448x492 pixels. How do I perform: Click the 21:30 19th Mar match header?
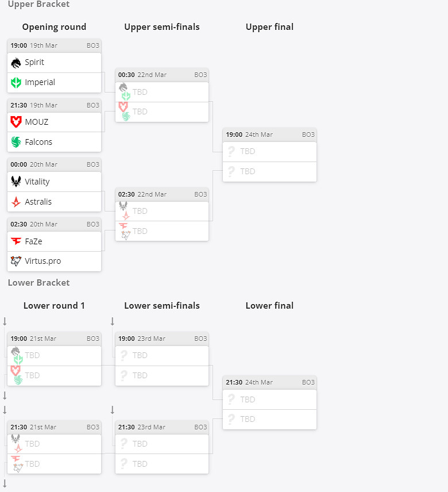(x=54, y=105)
